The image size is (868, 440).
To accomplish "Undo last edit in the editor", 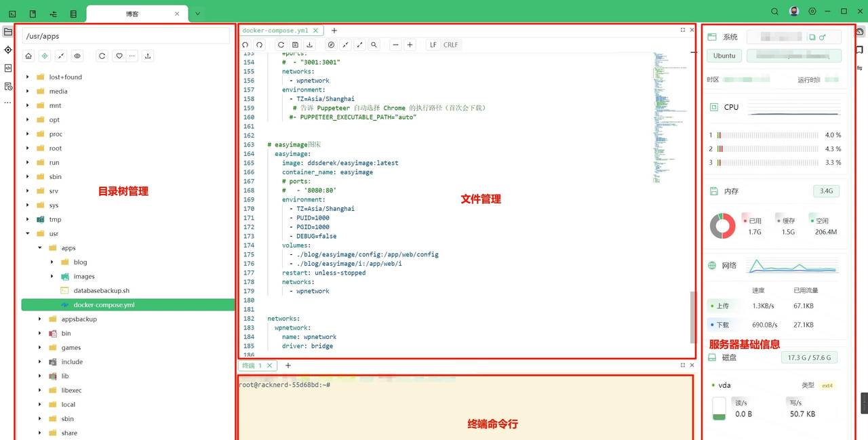I will point(245,45).
